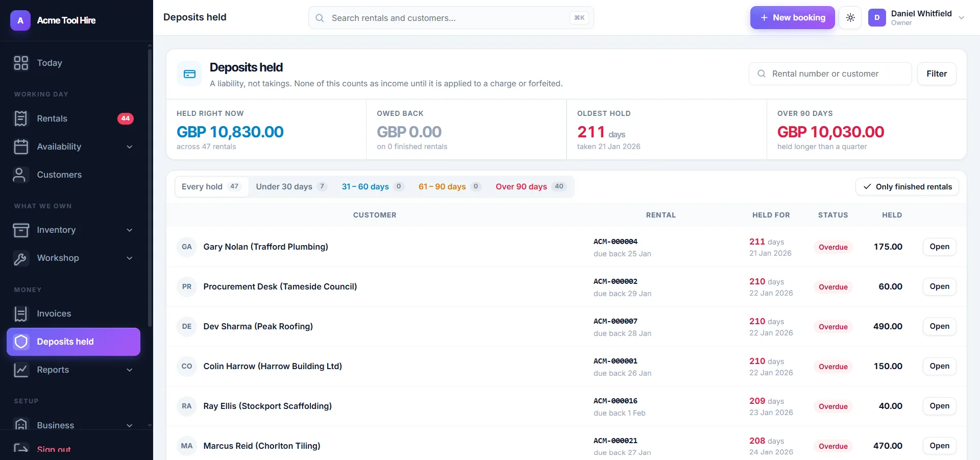Go to Today in sidebar
The height and width of the screenshot is (460, 980).
pos(73,63)
